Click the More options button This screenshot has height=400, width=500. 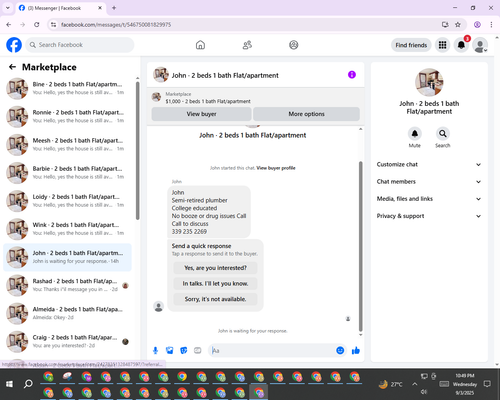(x=306, y=114)
